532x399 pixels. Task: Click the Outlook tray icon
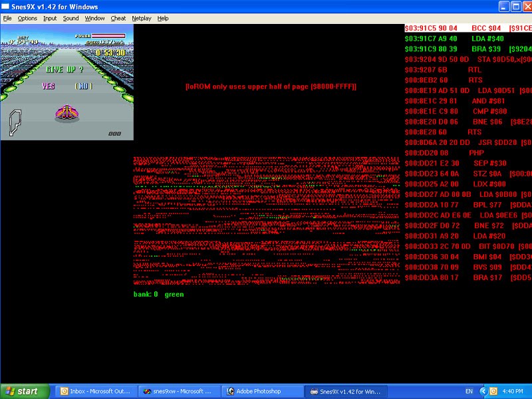[x=493, y=391]
